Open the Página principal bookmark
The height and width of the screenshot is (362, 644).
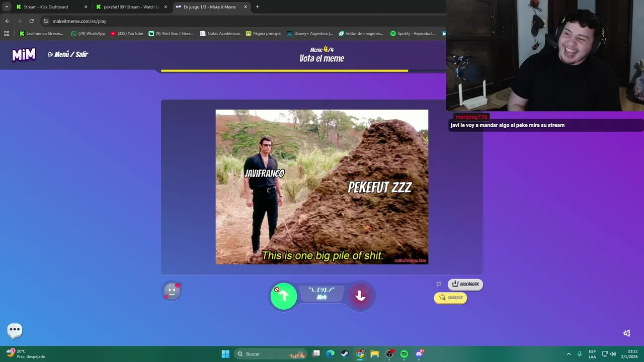point(264,34)
